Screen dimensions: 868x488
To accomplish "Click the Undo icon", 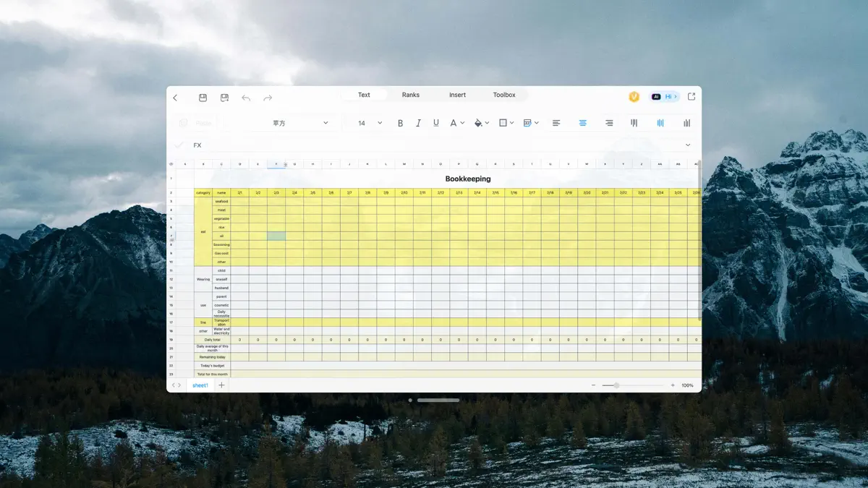I will coord(246,97).
